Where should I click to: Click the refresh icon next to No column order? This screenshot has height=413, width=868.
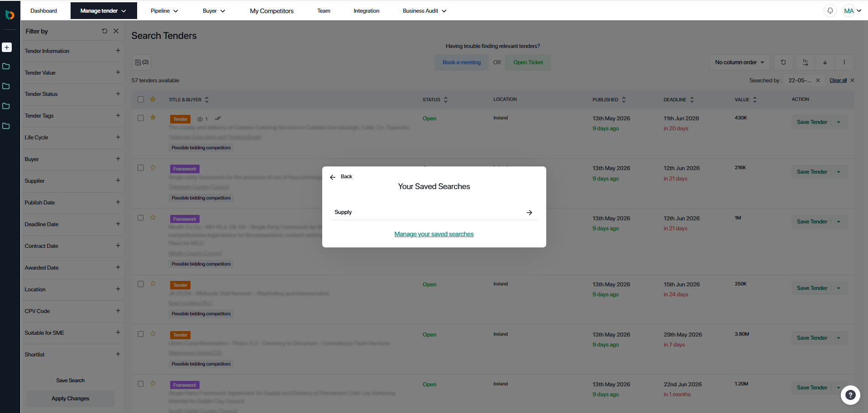click(783, 62)
